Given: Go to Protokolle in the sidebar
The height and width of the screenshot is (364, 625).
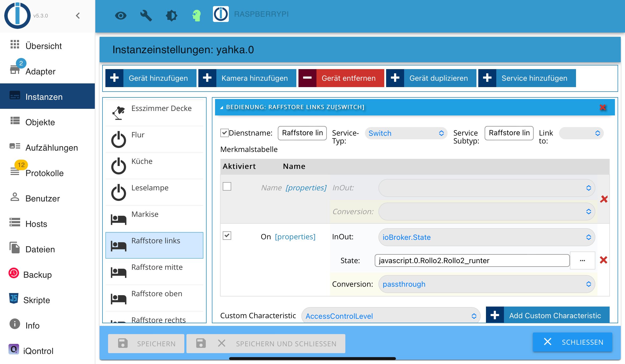Looking at the screenshot, I should 44,173.
